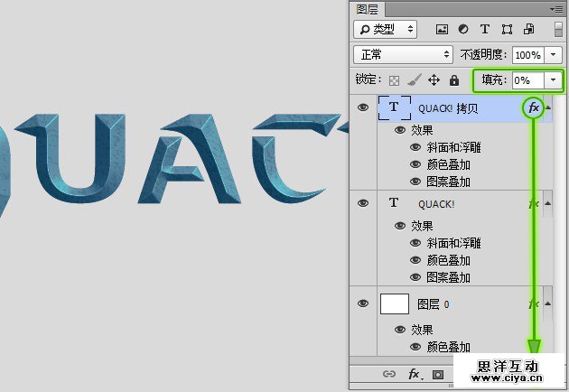
Task: Toggle 颜色叠加 eye under 图层 0
Action: [x=415, y=347]
